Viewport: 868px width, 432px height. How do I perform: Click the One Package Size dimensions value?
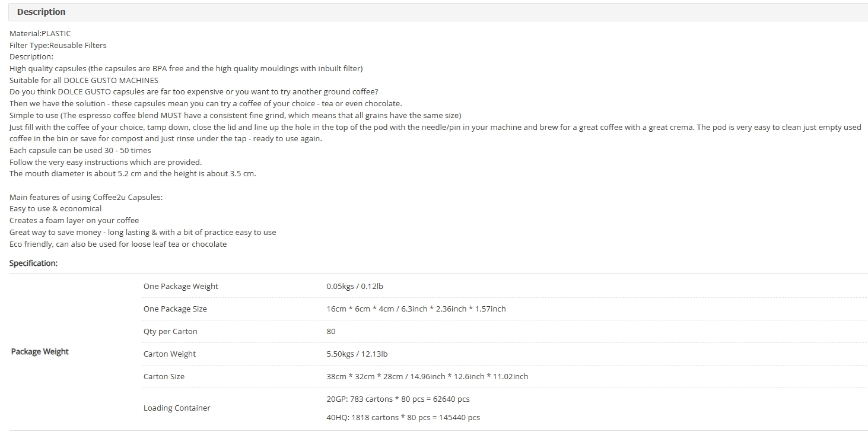tap(415, 309)
